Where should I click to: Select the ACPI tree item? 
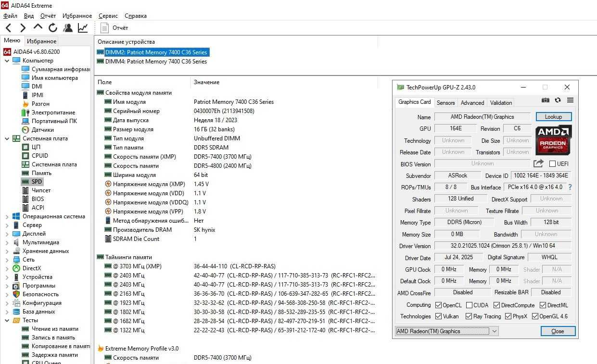tap(33, 208)
